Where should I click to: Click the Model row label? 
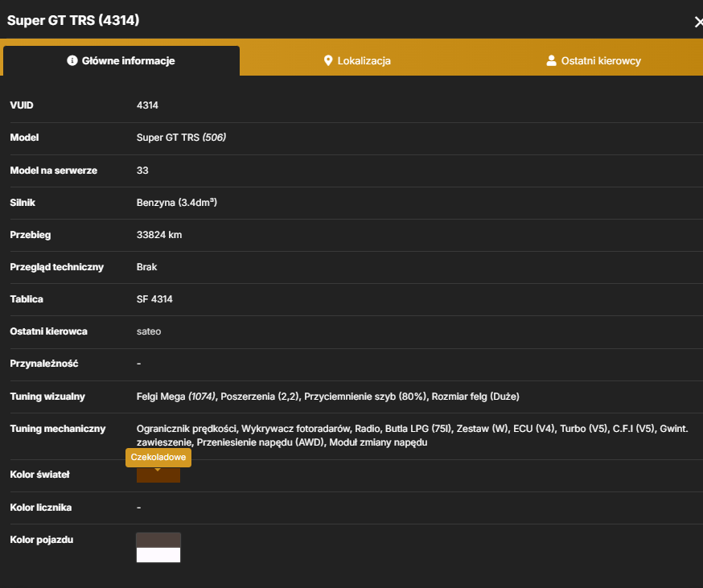(24, 138)
